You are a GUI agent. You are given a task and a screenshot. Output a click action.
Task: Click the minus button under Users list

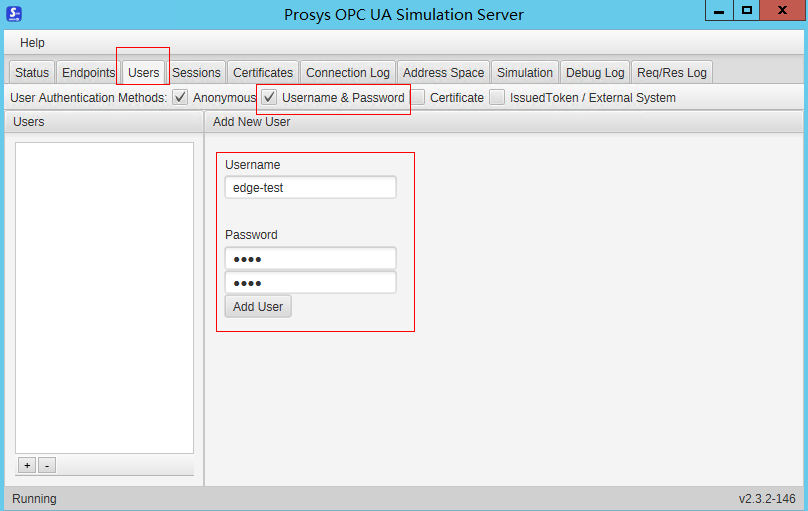(47, 466)
